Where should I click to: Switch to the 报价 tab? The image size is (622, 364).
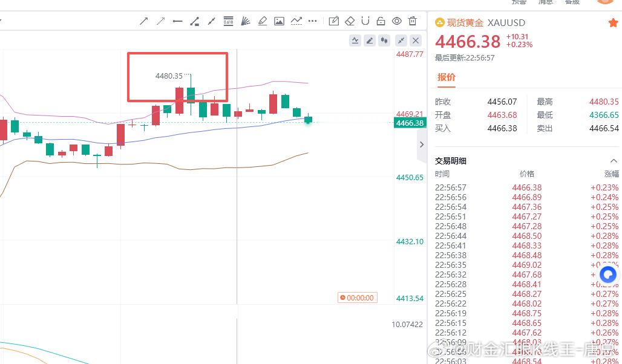pyautogui.click(x=447, y=77)
